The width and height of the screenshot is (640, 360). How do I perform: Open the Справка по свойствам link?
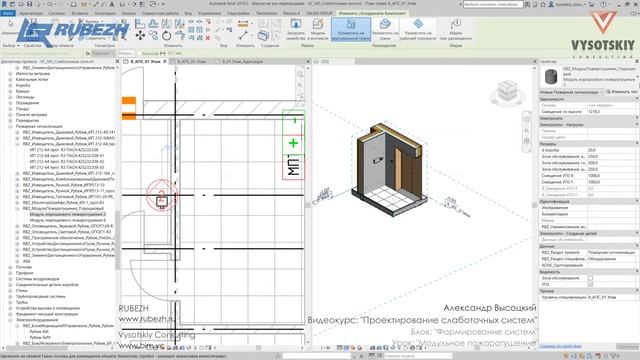560,346
